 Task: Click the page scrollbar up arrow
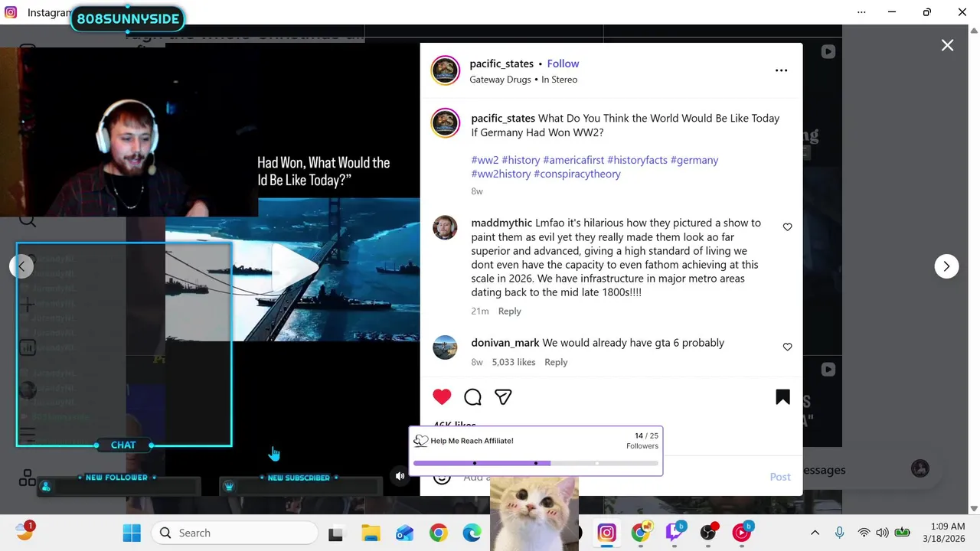974,31
